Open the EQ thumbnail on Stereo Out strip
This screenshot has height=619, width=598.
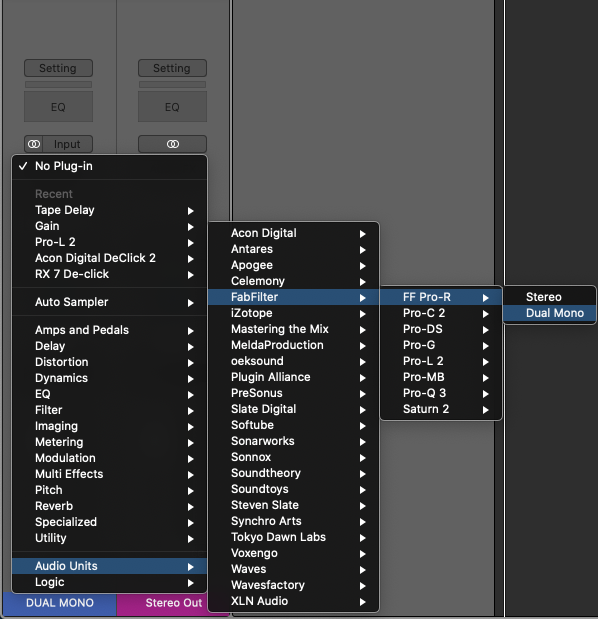click(172, 107)
